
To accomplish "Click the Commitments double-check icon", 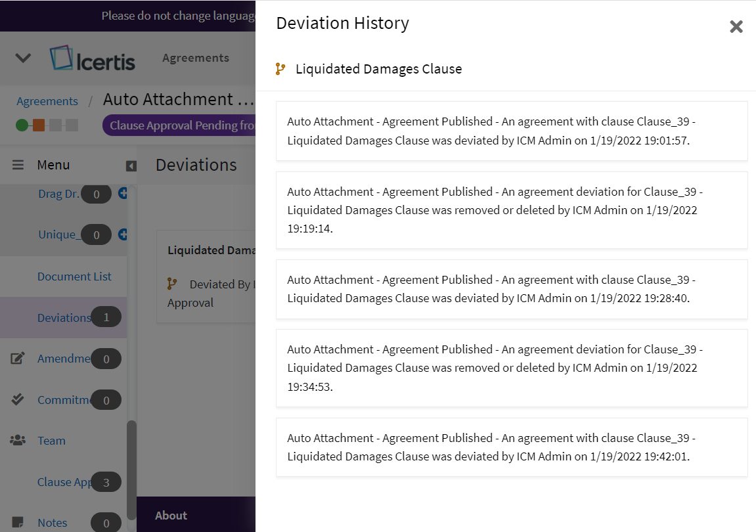I will pyautogui.click(x=18, y=399).
